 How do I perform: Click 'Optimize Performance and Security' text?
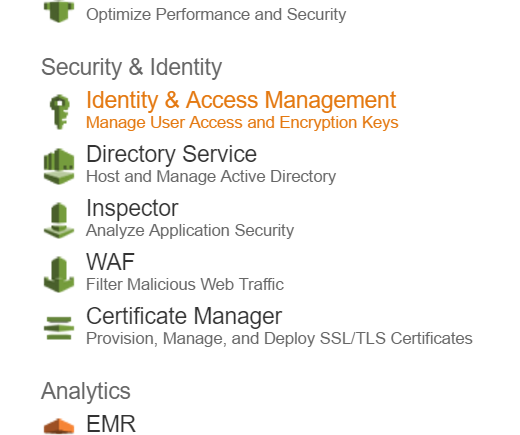pyautogui.click(x=216, y=14)
